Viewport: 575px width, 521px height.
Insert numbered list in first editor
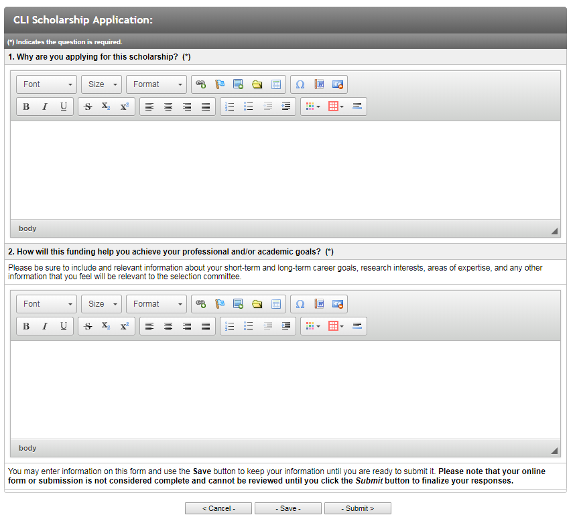pyautogui.click(x=230, y=107)
